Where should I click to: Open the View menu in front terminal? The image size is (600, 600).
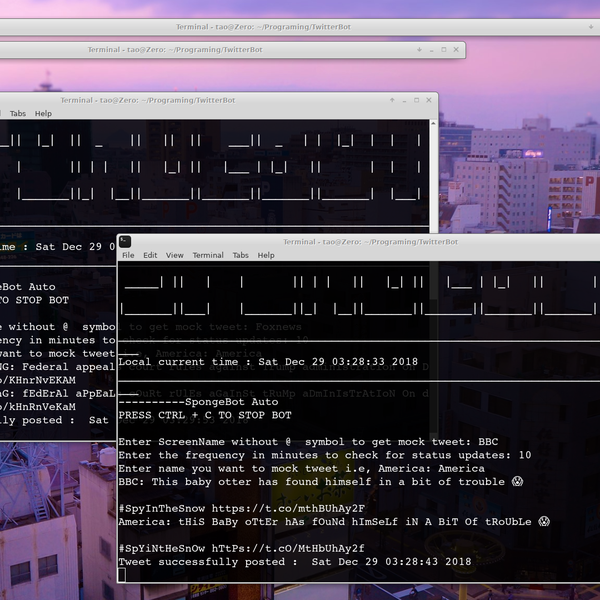pos(175,255)
